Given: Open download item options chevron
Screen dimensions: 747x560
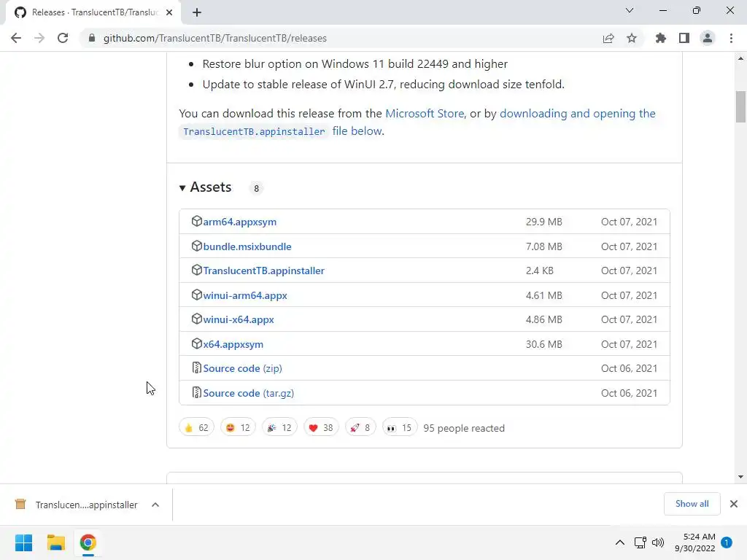Looking at the screenshot, I should (x=155, y=505).
